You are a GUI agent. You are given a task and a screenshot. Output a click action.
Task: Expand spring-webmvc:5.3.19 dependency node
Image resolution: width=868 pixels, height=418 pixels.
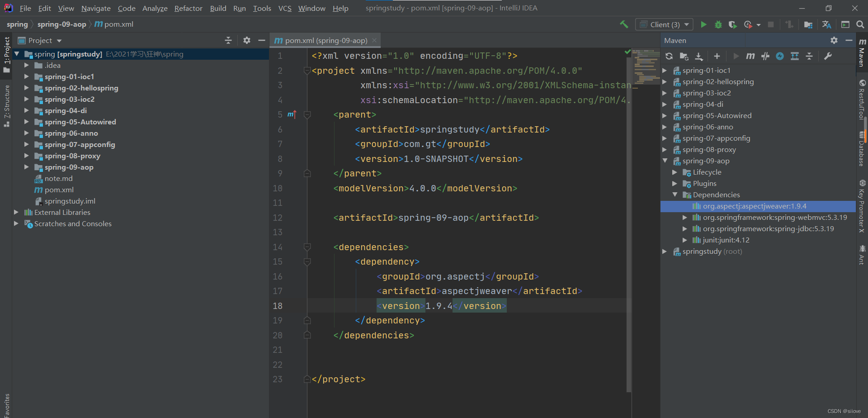[x=684, y=217]
